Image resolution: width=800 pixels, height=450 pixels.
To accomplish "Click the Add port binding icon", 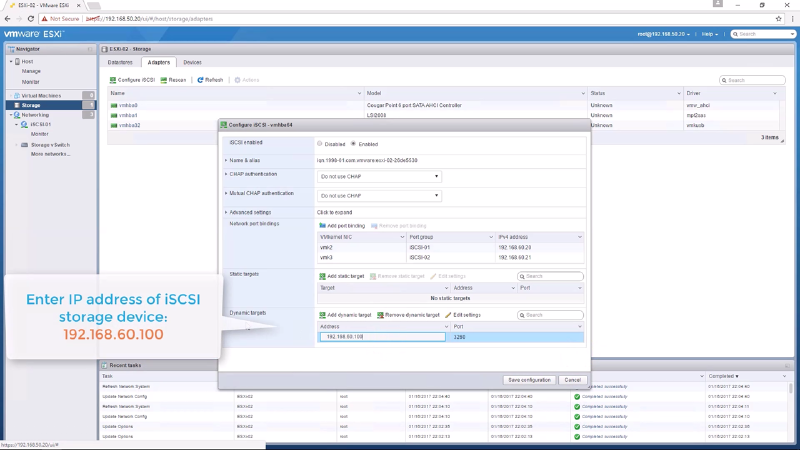I will 322,226.
